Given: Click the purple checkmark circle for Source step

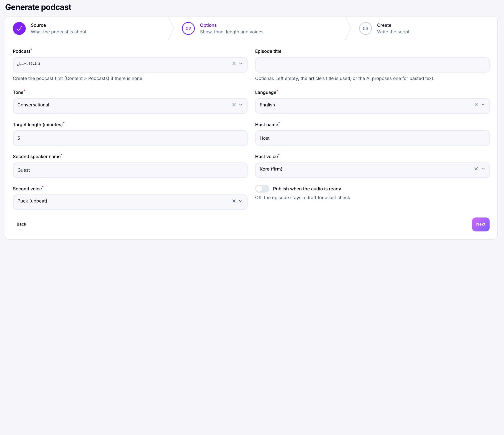Looking at the screenshot, I should click(19, 29).
